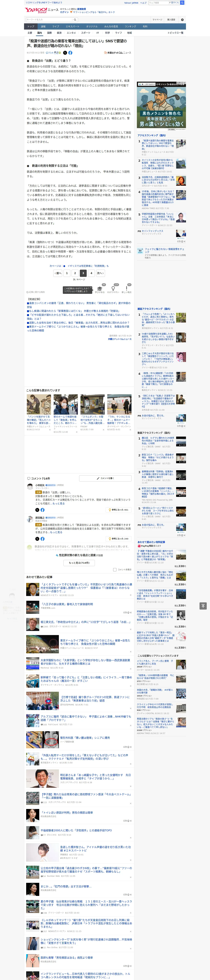
Task: Click the scroll-to-top arrow button
Action: 203,606
